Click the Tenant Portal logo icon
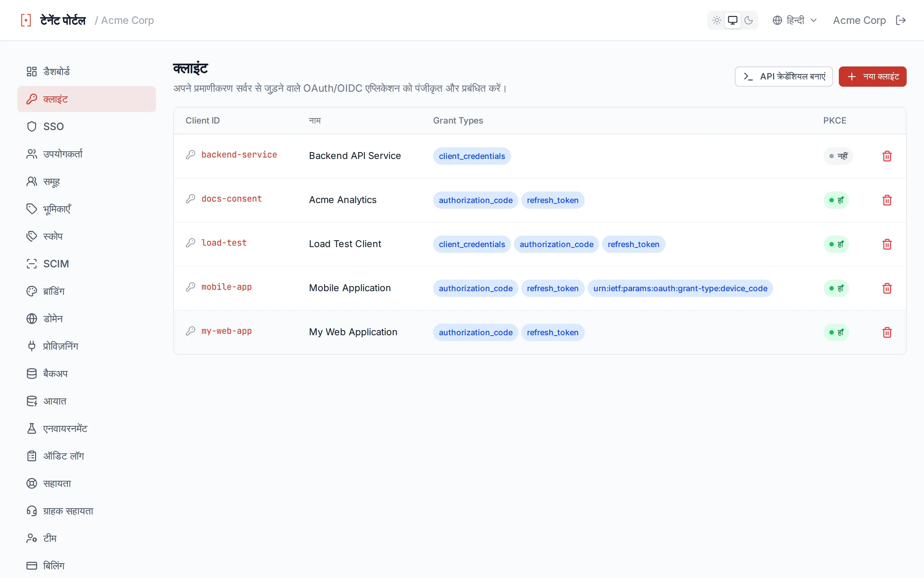This screenshot has width=924, height=578. (x=26, y=20)
